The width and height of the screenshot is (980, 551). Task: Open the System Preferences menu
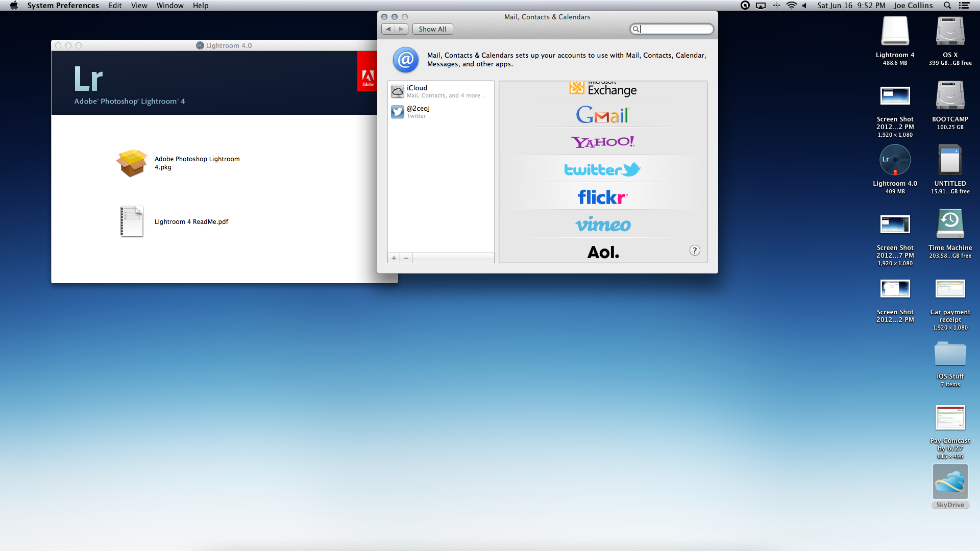[63, 6]
